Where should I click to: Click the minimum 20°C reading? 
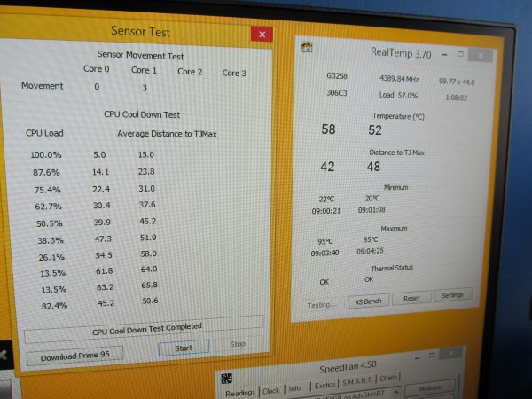(x=372, y=198)
